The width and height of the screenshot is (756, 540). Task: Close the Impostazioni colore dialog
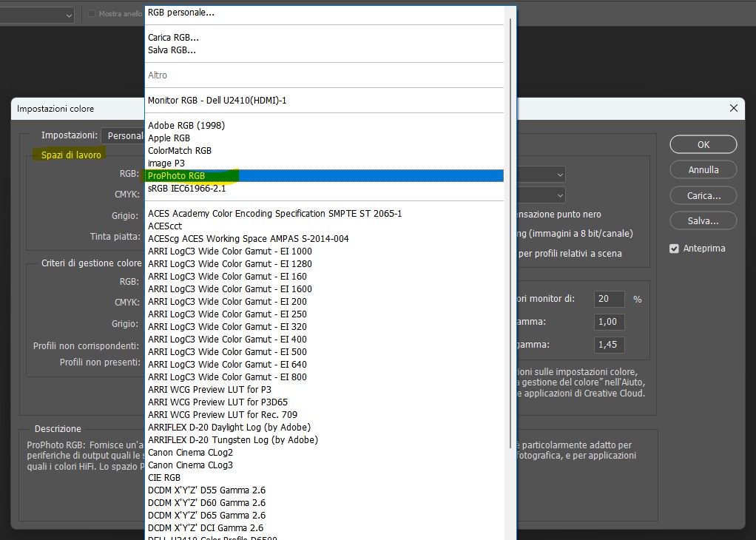point(733,108)
